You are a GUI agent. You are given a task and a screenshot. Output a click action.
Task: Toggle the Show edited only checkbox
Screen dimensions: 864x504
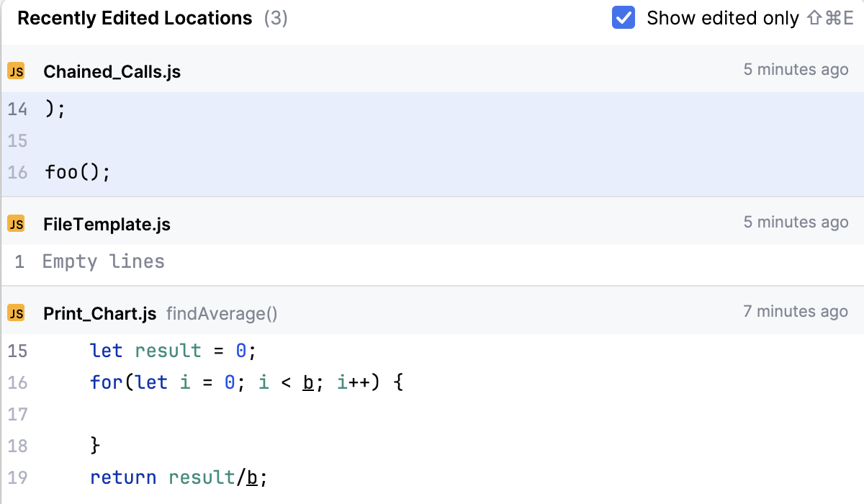pos(623,18)
